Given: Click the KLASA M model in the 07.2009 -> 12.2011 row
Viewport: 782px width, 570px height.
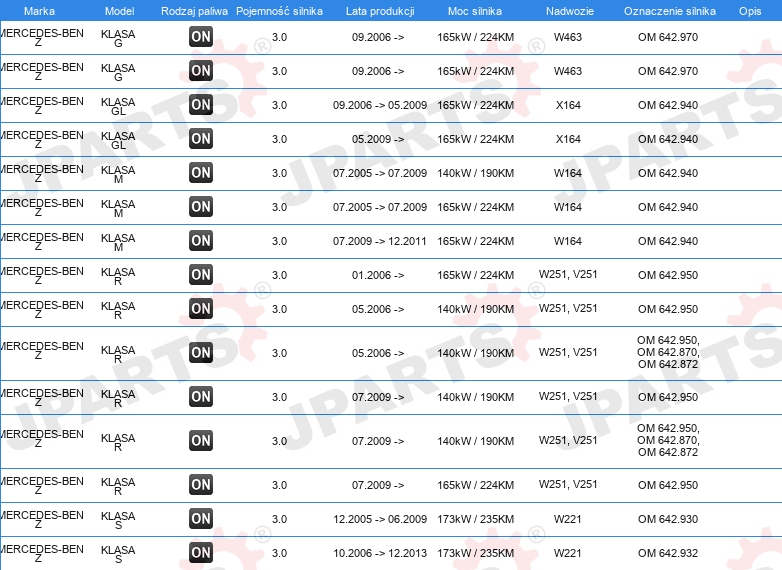Looking at the screenshot, I should coord(118,242).
